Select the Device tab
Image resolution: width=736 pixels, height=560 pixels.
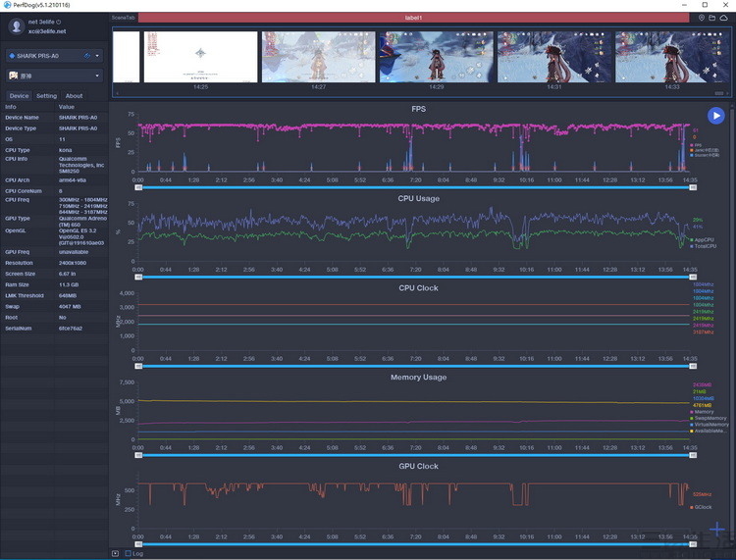click(19, 96)
